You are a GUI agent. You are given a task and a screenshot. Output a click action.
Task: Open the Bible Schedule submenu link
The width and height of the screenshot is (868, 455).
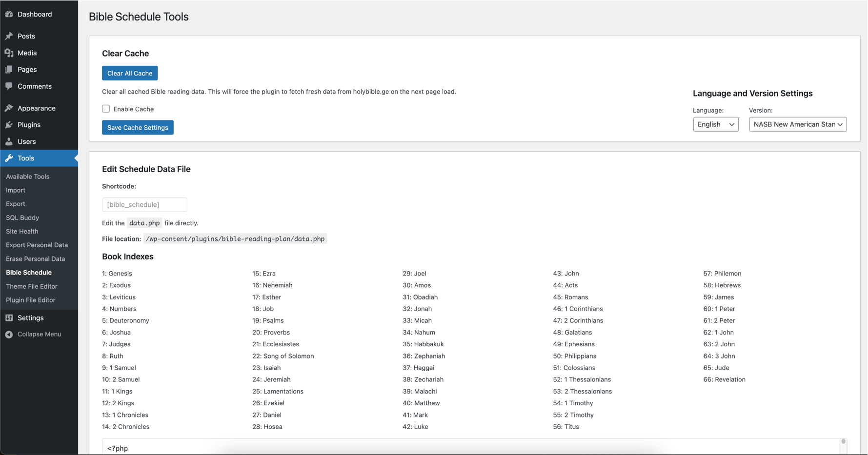[29, 273]
